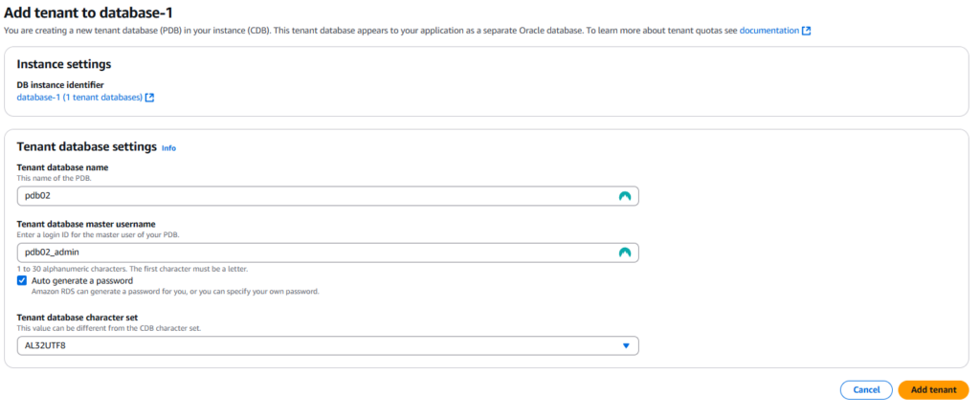Screen dimensions: 980x418
Task: Click the 'Tenant database settings' section heading
Action: click(x=87, y=147)
